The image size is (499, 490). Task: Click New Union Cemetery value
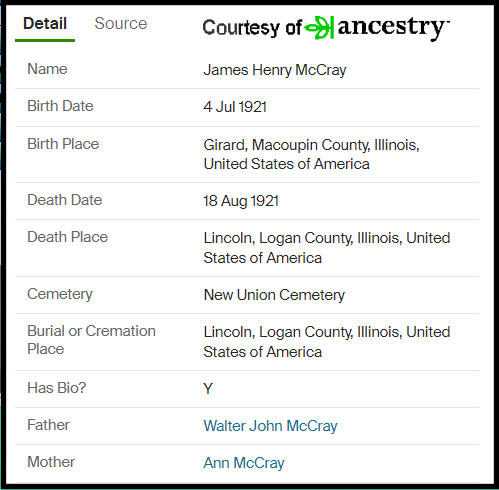click(274, 295)
